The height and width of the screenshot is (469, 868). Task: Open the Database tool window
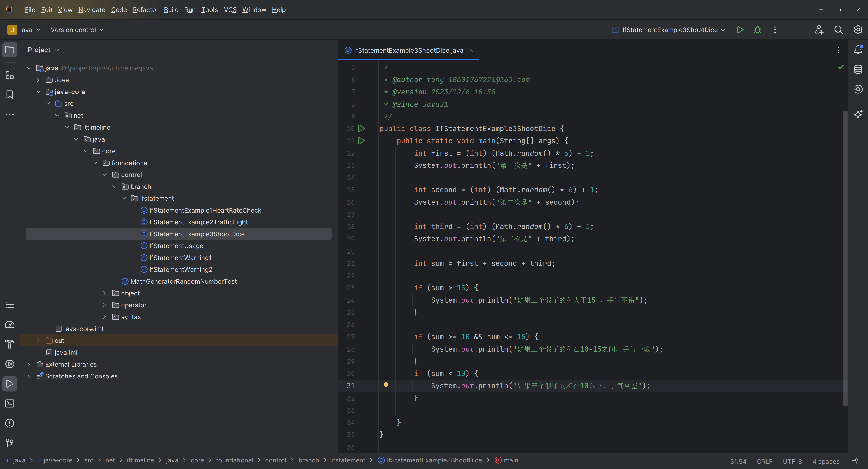(x=858, y=69)
